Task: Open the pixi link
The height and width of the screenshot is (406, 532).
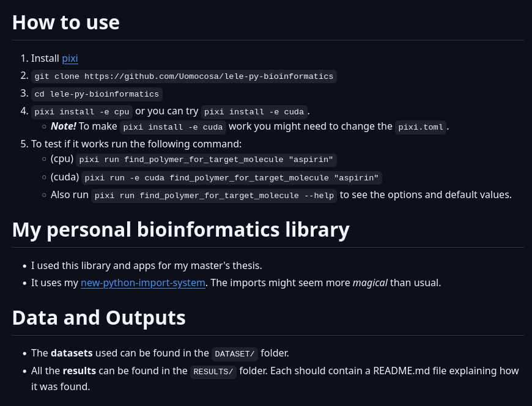Action: [70, 59]
